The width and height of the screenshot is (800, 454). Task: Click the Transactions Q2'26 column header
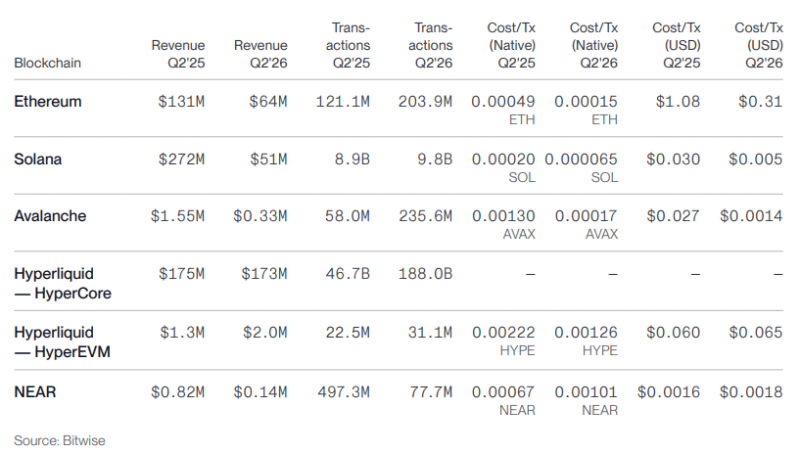(x=430, y=45)
